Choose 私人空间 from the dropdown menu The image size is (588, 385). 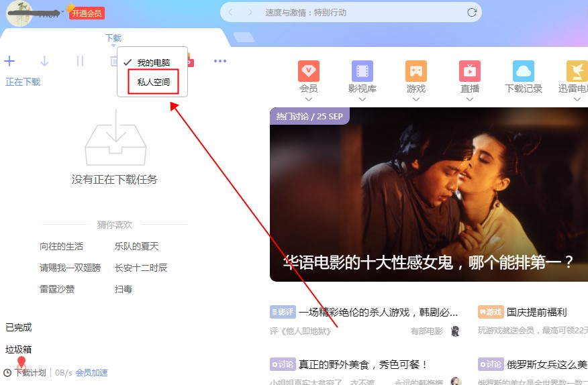coord(154,82)
